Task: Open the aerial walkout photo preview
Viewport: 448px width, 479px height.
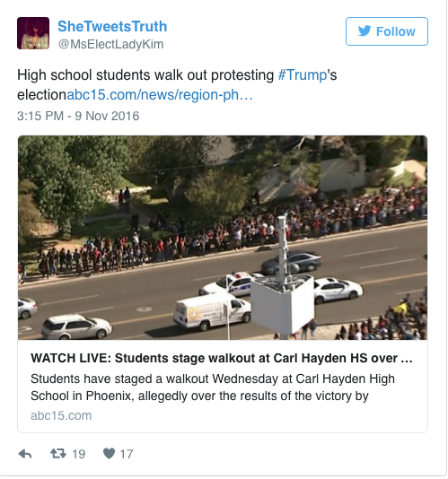Action: [223, 238]
